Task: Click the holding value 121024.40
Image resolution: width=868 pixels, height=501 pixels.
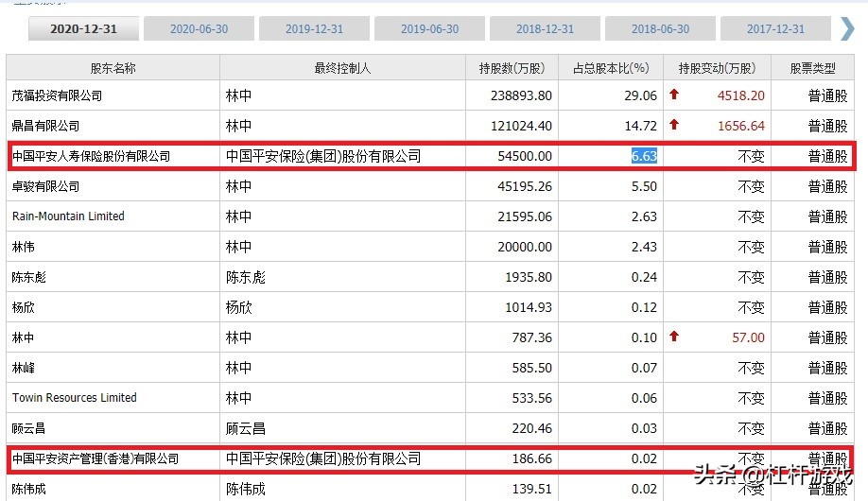Action: pyautogui.click(x=521, y=126)
